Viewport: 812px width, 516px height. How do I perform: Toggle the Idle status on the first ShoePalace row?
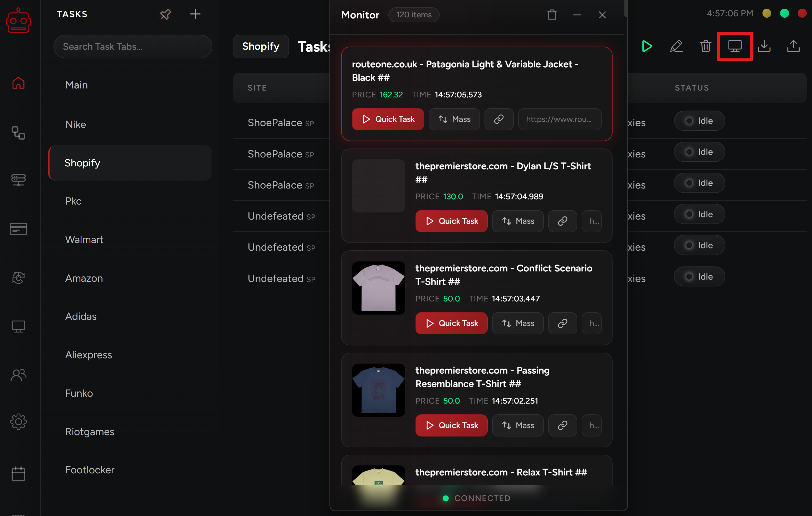699,121
